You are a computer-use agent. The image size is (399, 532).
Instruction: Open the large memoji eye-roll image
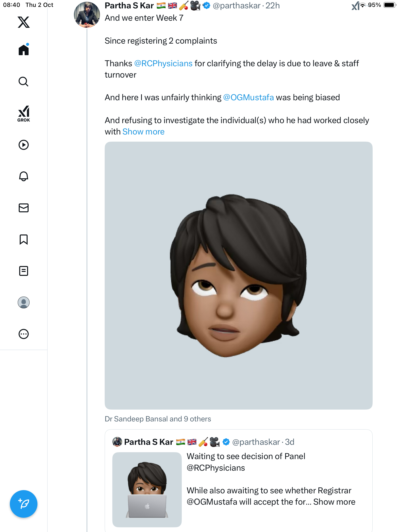point(238,275)
